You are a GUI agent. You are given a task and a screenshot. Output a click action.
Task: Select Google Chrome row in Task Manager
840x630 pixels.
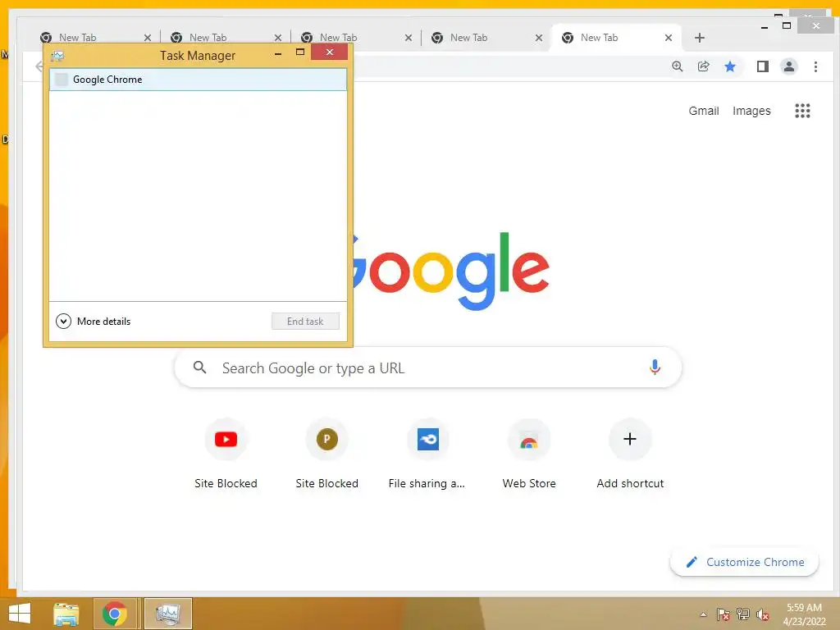point(198,80)
